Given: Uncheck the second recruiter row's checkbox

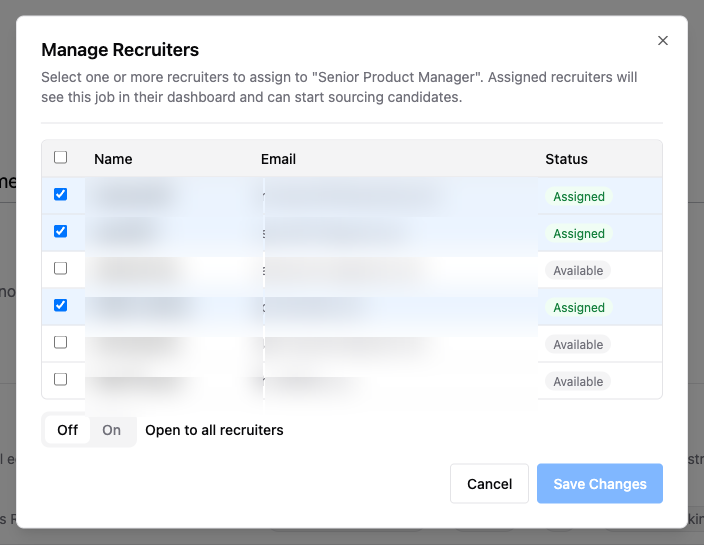Looking at the screenshot, I should pos(60,231).
